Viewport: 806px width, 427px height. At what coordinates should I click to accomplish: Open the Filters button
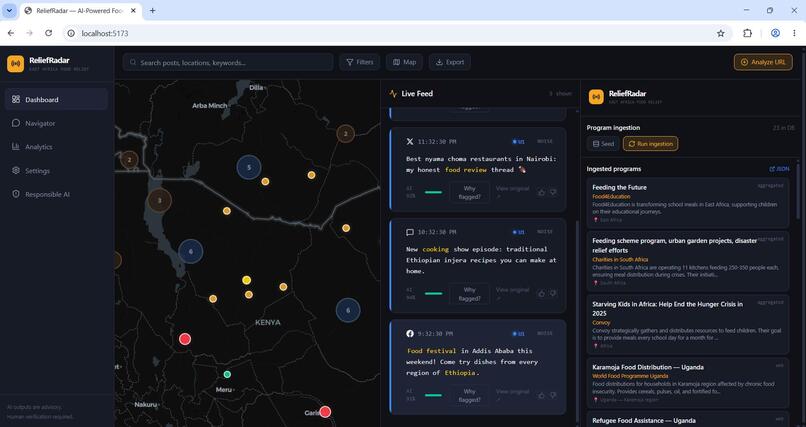(x=359, y=62)
